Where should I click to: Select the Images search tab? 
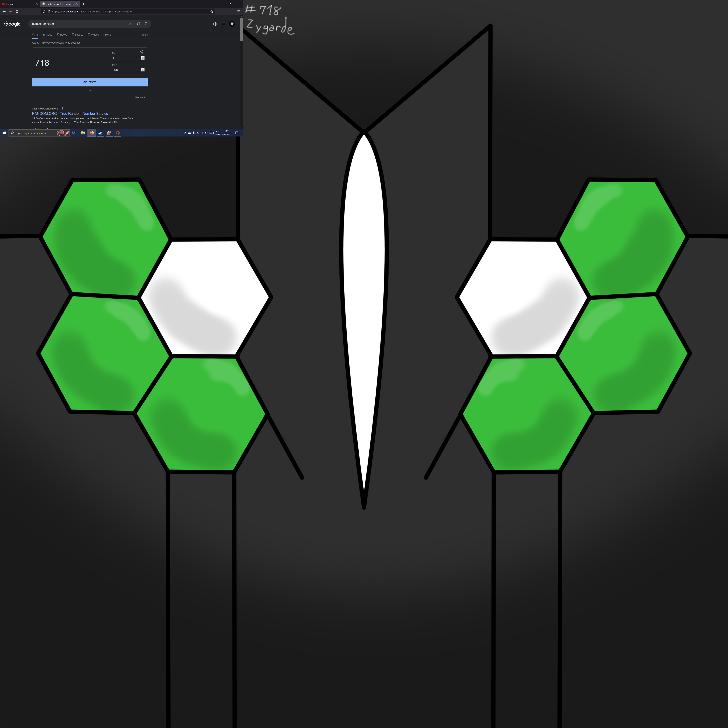77,35
